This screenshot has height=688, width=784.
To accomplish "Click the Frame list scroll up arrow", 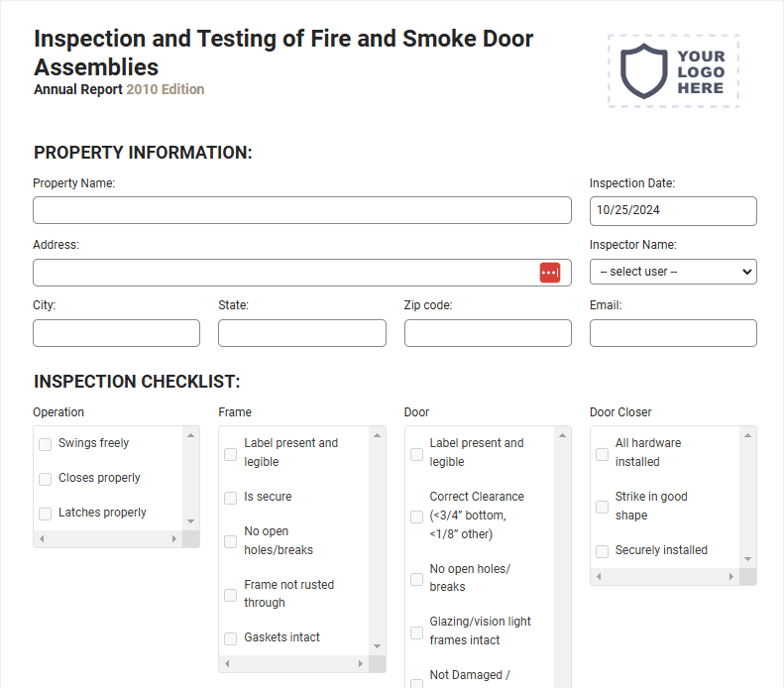I will coord(377,435).
